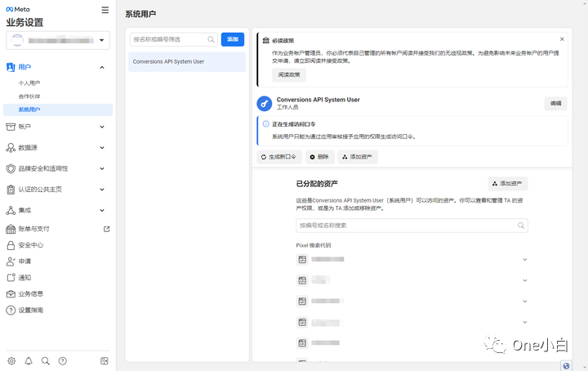This screenshot has width=588, height=371.
Task: Expand the 集成 section chevron
Action: point(102,211)
